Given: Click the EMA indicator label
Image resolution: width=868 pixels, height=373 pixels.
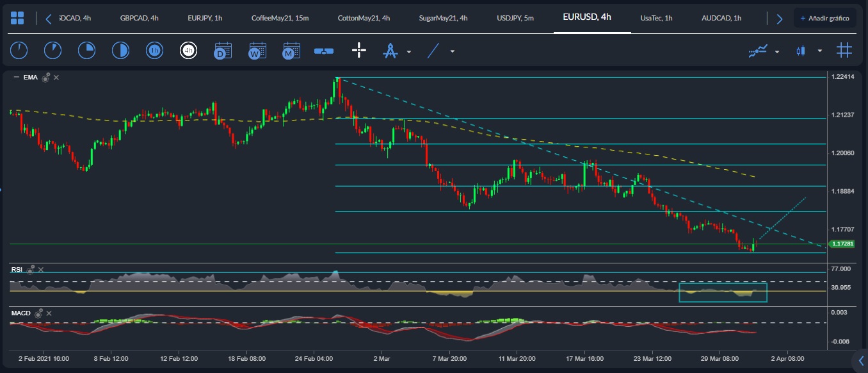Looking at the screenshot, I should tap(30, 78).
